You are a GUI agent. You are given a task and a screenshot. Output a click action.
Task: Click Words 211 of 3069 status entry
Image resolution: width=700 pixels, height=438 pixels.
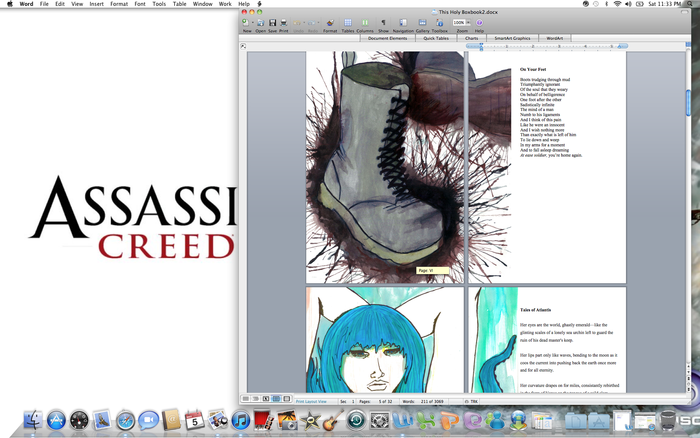click(x=423, y=401)
